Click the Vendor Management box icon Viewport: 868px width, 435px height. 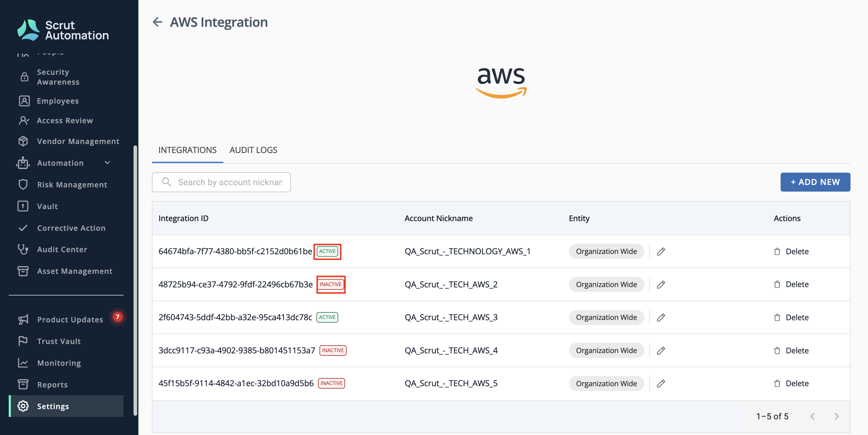click(23, 141)
